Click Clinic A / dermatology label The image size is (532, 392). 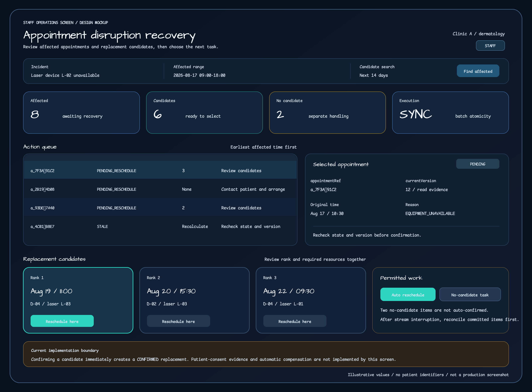click(x=479, y=34)
